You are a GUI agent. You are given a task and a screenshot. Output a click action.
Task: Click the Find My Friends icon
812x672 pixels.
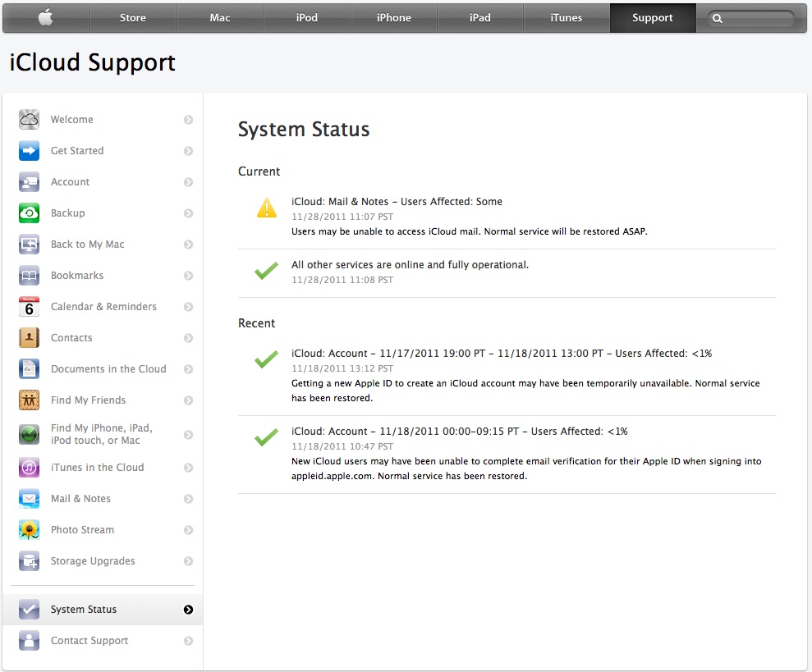[29, 400]
